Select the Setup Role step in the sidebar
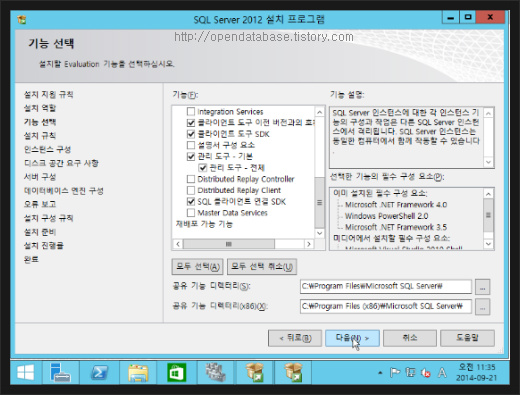The height and width of the screenshot is (395, 520). point(40,108)
